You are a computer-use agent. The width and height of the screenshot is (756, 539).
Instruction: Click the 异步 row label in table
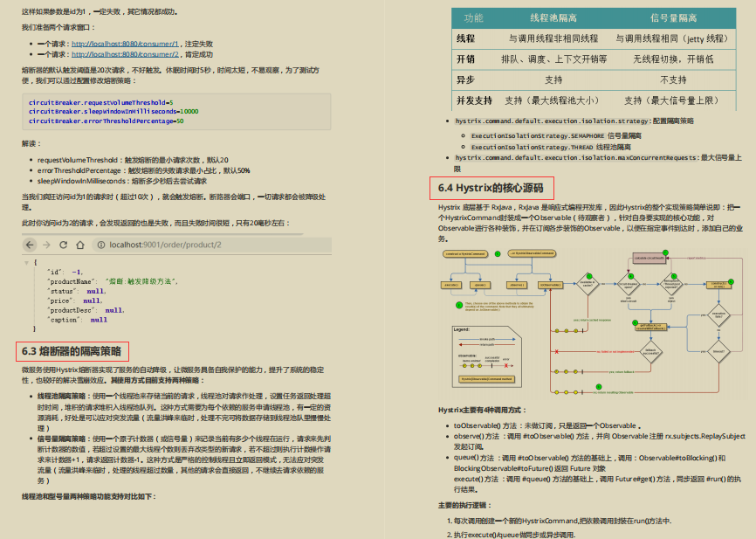pos(466,80)
